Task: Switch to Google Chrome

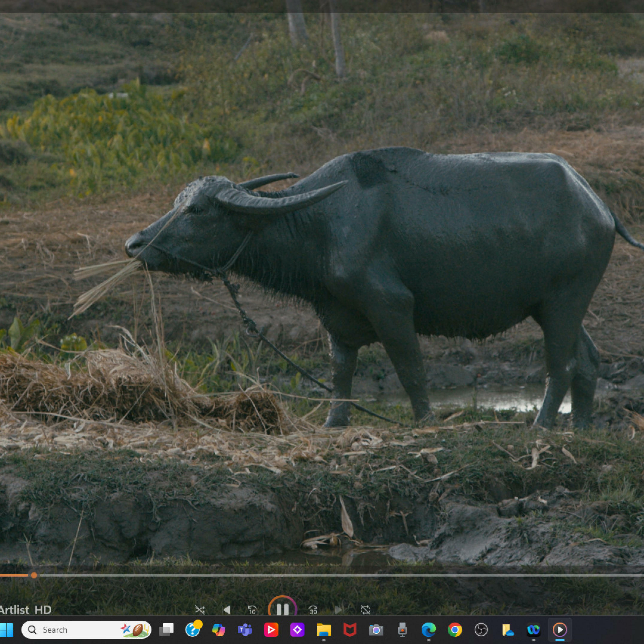Action: coord(455,630)
